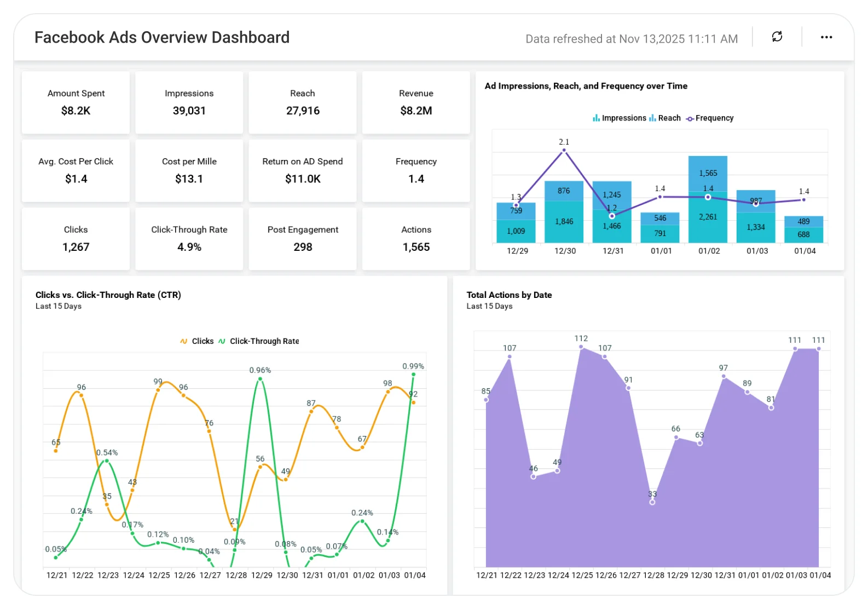Open the Avg. Cost Per Click card

click(x=76, y=170)
